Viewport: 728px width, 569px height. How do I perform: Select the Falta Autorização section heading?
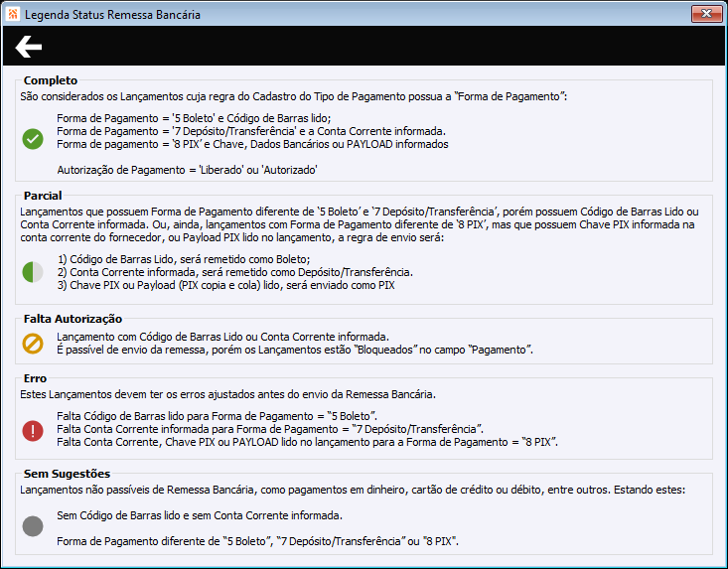[x=73, y=319]
